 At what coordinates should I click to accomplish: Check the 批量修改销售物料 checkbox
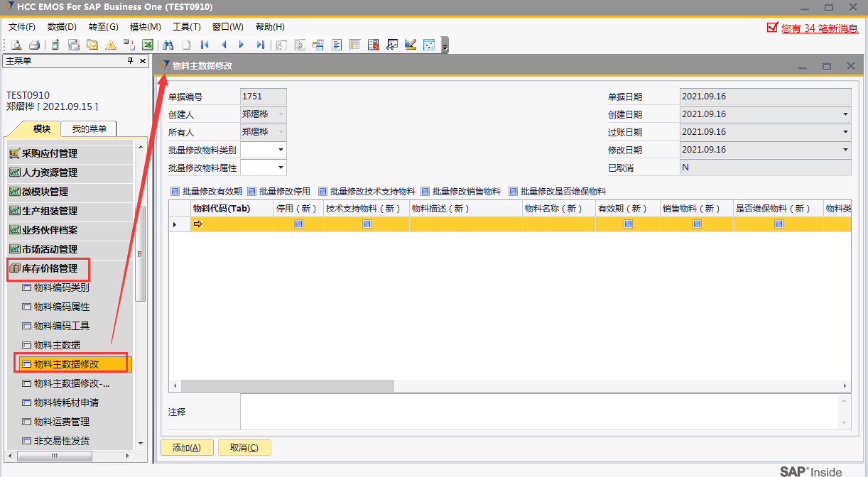click(425, 192)
